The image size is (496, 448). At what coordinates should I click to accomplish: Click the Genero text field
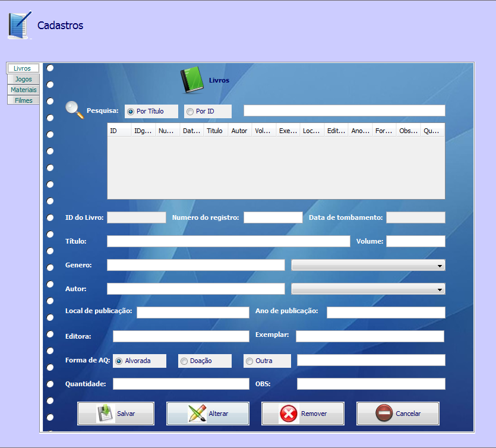196,265
